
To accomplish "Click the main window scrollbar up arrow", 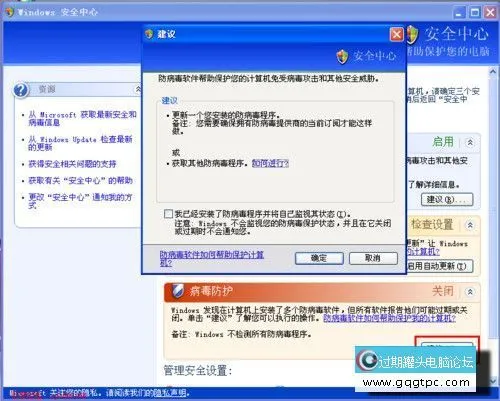I will [x=493, y=71].
